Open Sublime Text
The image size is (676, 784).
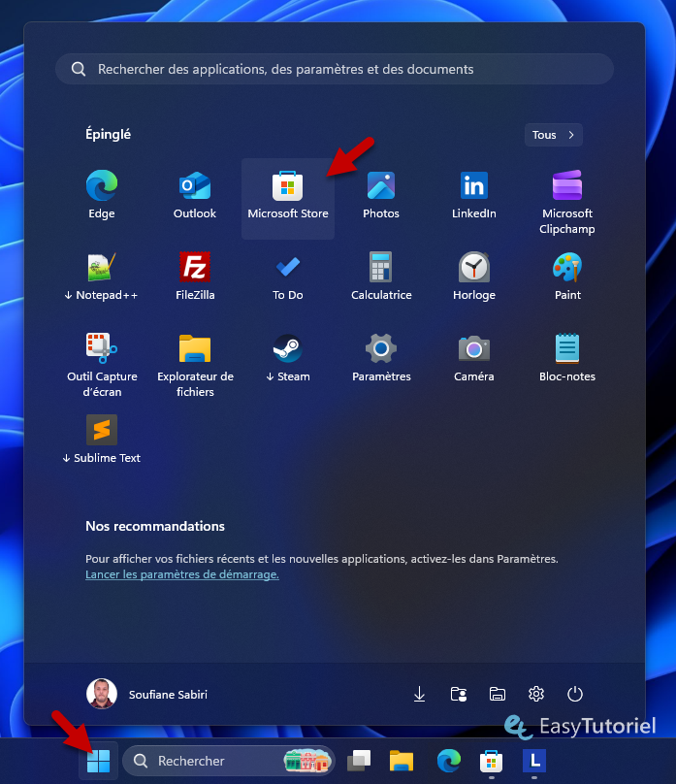click(x=102, y=440)
